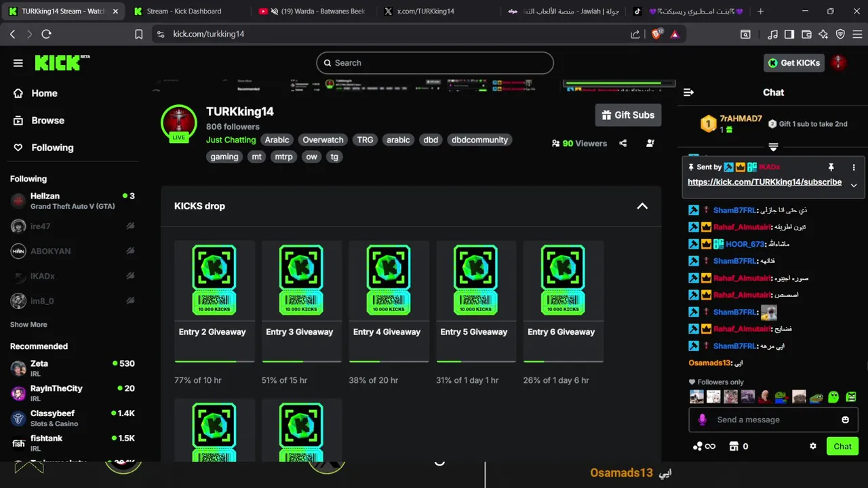
Task: Toggle the browser sidebar panel icon
Action: pos(789,34)
